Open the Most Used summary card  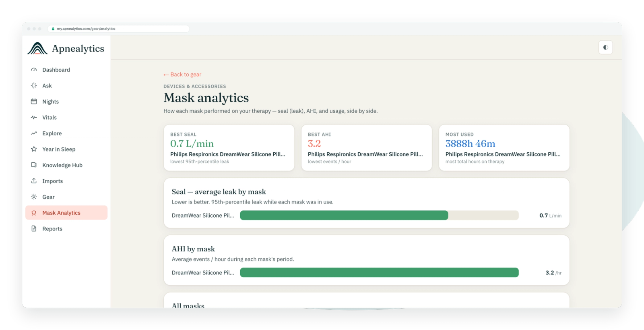click(x=504, y=148)
